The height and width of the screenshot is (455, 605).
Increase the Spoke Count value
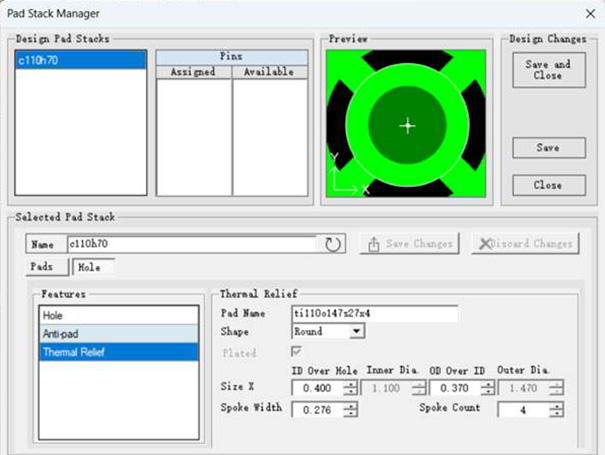tap(556, 406)
